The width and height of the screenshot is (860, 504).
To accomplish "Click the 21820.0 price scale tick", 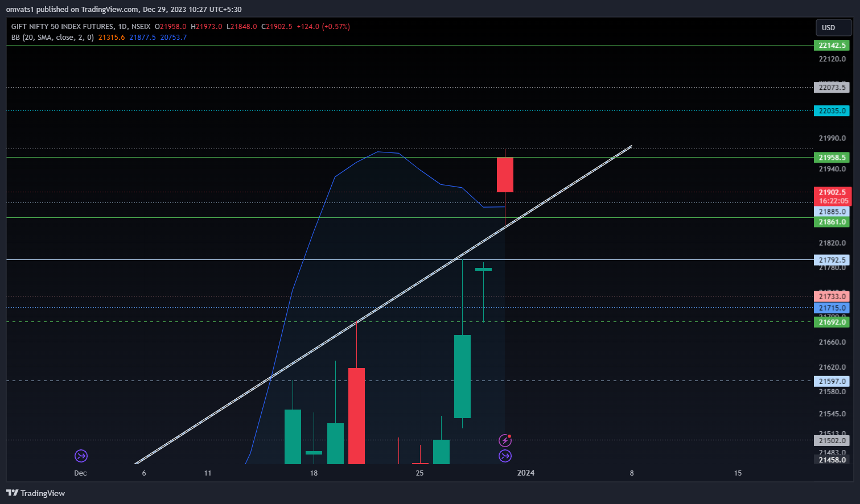I will (832, 243).
